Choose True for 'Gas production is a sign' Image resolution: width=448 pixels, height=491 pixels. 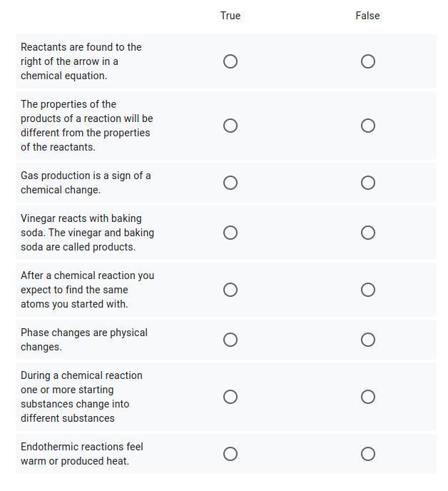tap(230, 183)
